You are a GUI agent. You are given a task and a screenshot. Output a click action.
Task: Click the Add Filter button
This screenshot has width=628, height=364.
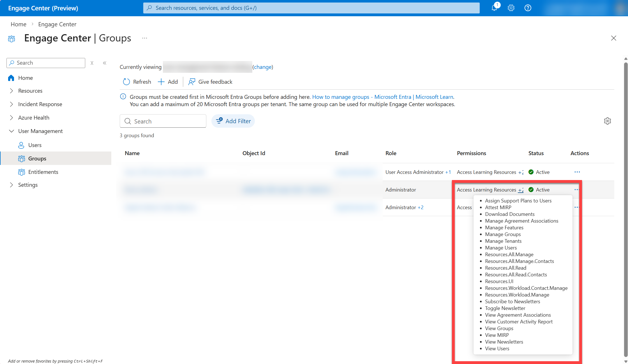click(x=233, y=121)
